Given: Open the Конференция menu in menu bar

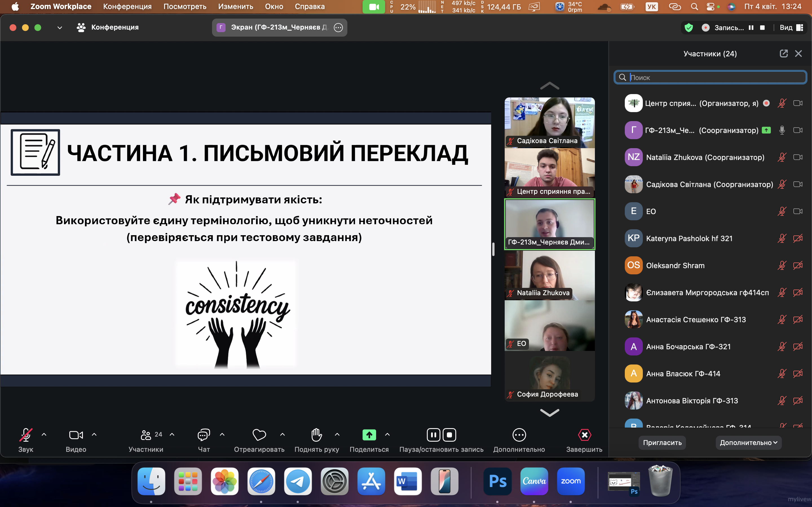Looking at the screenshot, I should 127,6.
